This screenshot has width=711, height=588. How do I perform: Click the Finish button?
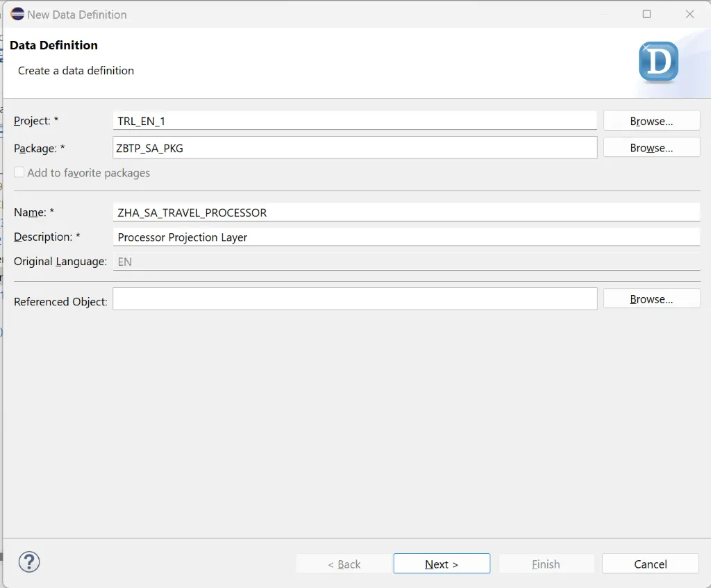point(546,563)
